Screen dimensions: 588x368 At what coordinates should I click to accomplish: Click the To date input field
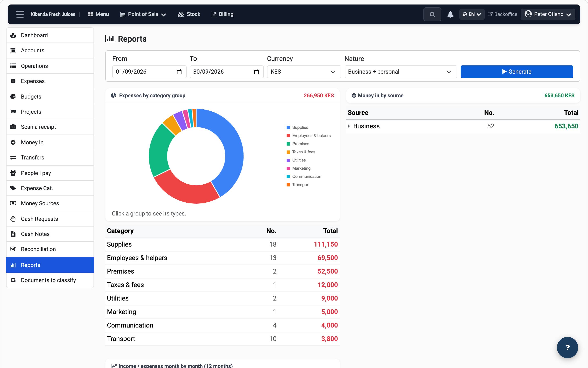tap(226, 72)
